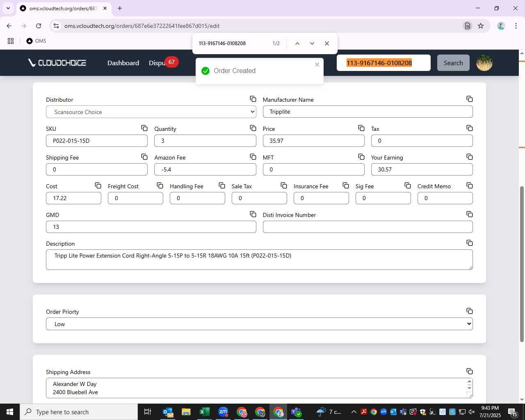Copy the Amazon Fee value

[253, 157]
